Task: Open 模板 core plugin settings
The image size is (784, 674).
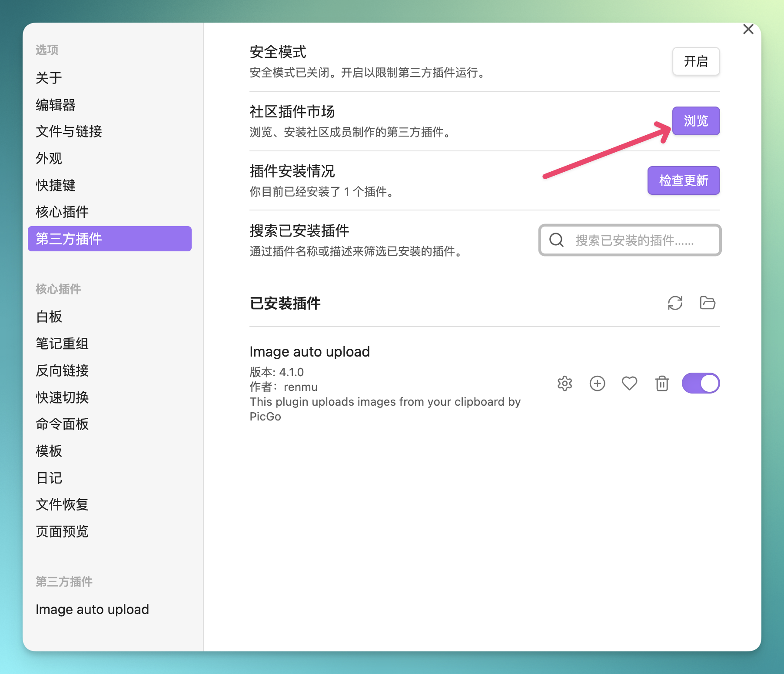Action: coord(110,451)
